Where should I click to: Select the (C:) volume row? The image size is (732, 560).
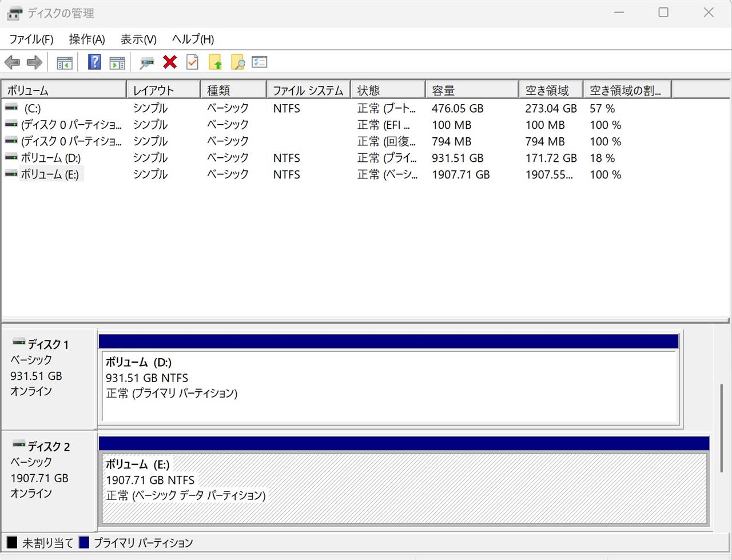click(32, 108)
